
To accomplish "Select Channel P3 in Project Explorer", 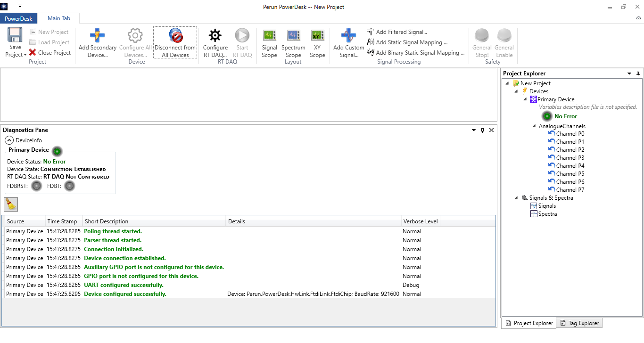I will pyautogui.click(x=570, y=158).
